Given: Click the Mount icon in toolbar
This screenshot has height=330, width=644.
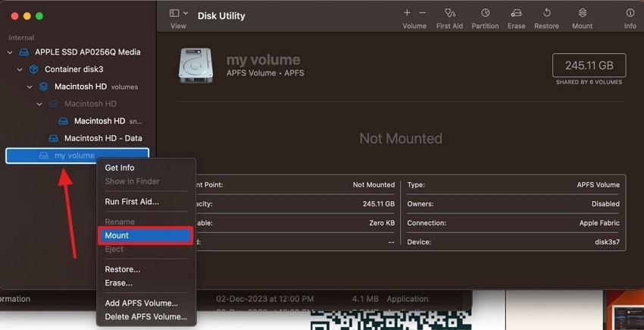Looking at the screenshot, I should click(x=583, y=13).
